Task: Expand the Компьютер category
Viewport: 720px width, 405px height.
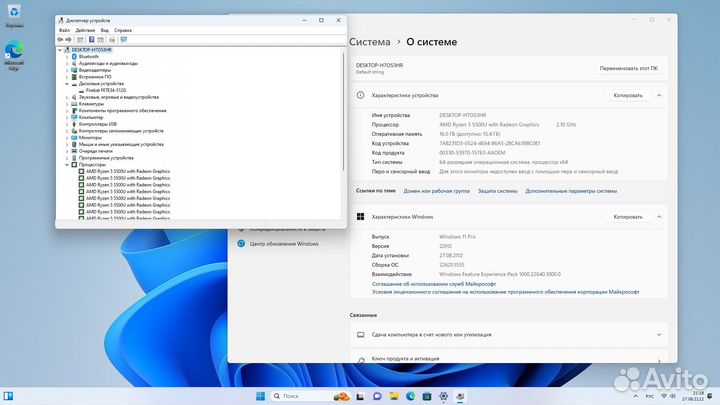Action: coord(67,118)
